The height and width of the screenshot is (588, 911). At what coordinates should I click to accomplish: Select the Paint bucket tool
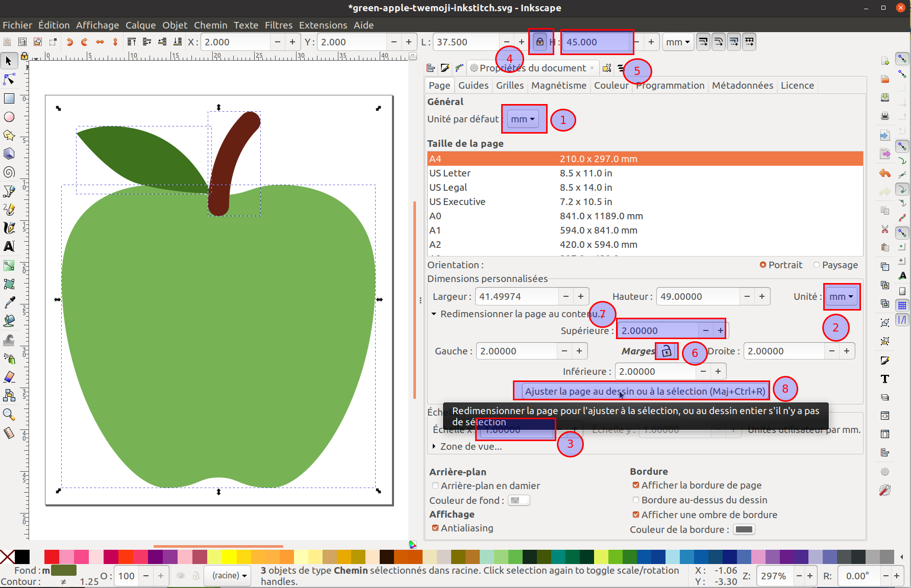[x=9, y=321]
